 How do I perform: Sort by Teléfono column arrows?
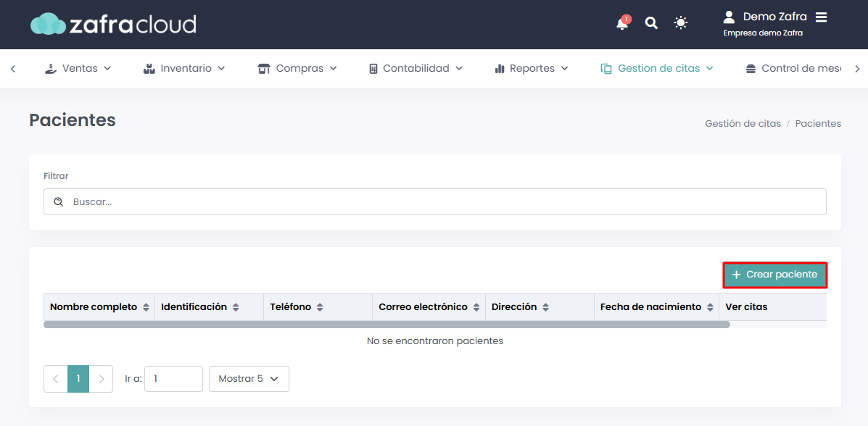[320, 307]
